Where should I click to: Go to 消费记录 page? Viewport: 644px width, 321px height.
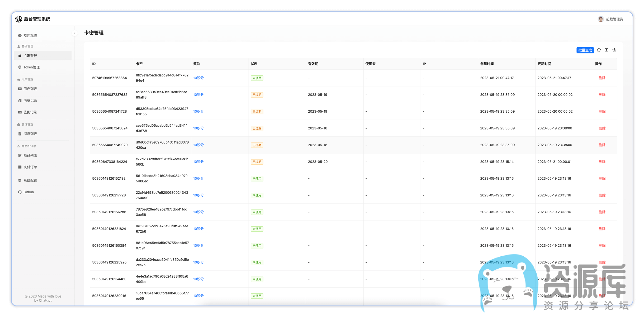30,100
